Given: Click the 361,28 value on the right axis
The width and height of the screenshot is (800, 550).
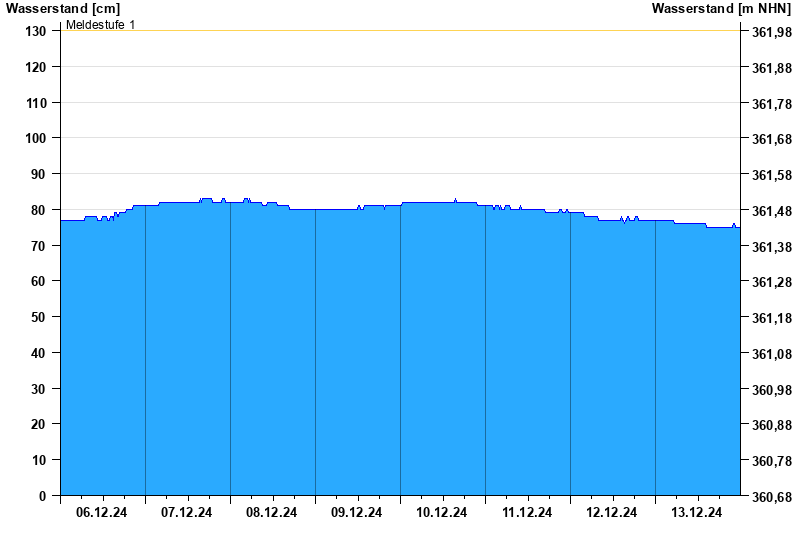Looking at the screenshot, I should pos(772,282).
